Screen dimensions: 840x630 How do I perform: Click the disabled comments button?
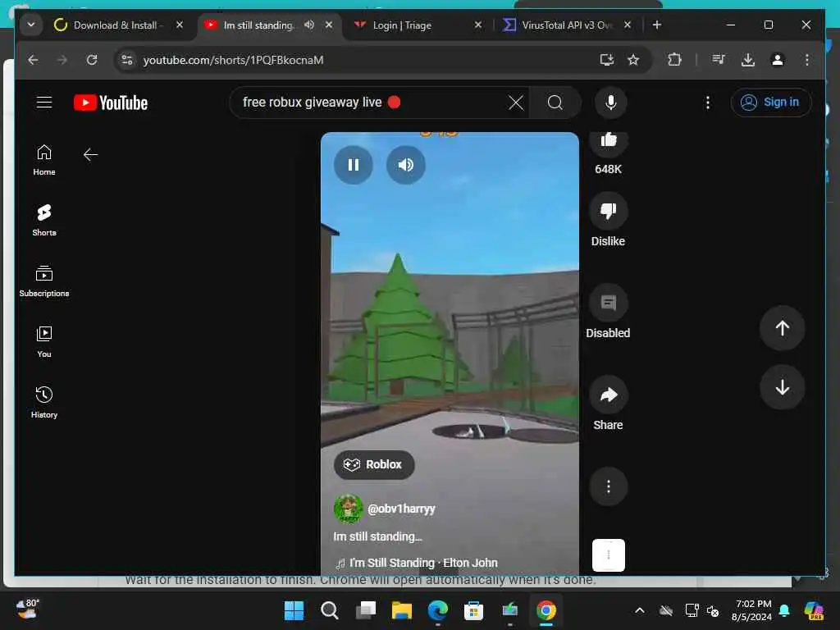[608, 303]
